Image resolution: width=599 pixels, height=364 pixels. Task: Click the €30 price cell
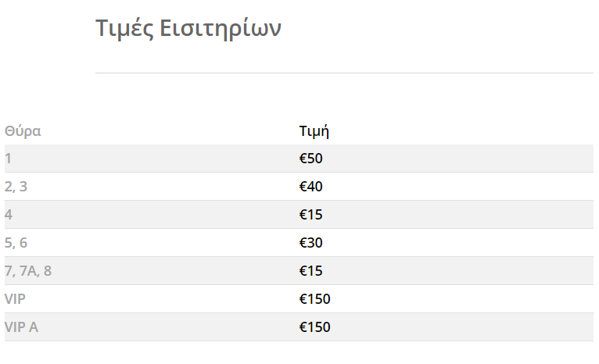click(311, 243)
